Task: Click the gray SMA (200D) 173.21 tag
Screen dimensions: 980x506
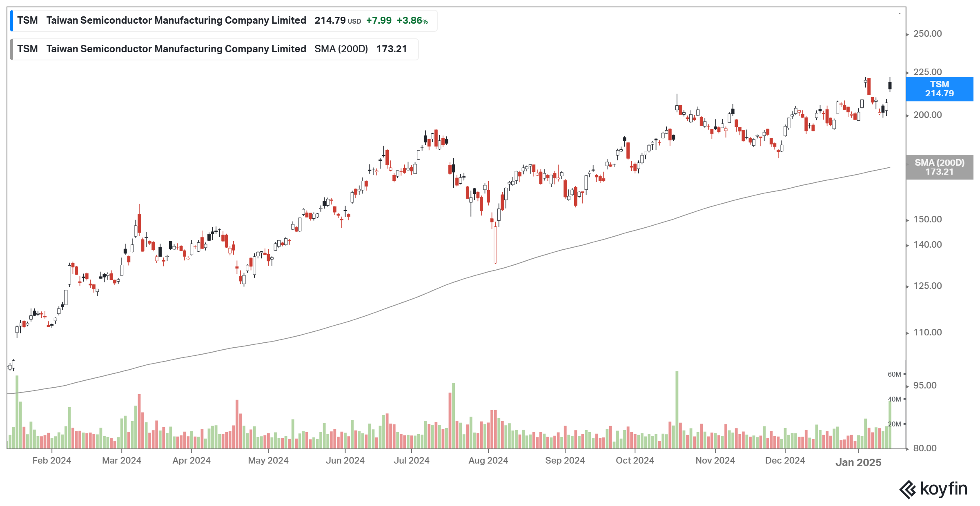Action: coord(939,167)
